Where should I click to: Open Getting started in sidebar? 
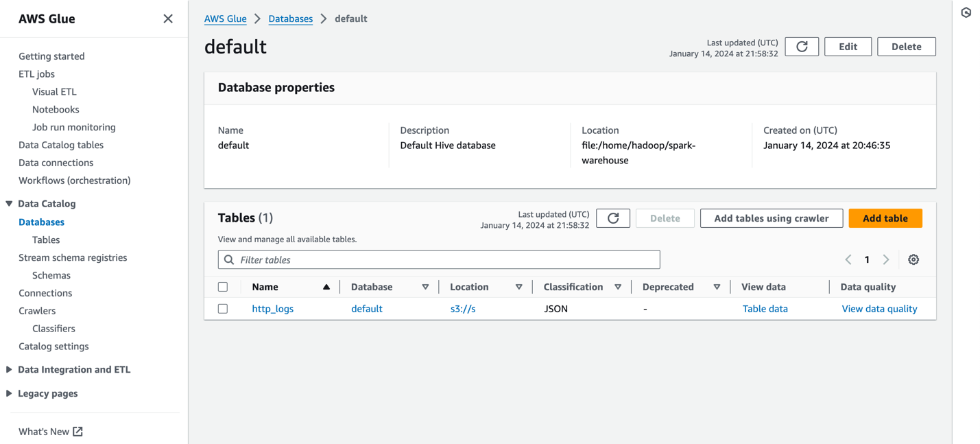[x=51, y=56]
